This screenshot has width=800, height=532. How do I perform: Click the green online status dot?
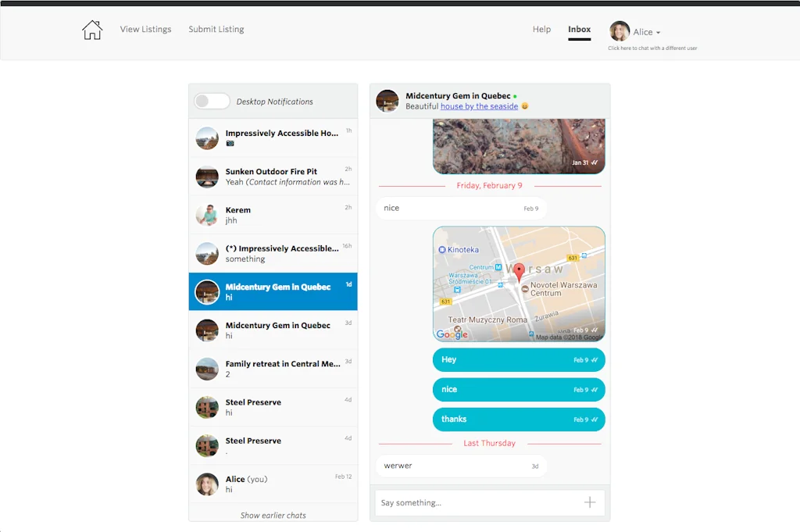click(516, 96)
